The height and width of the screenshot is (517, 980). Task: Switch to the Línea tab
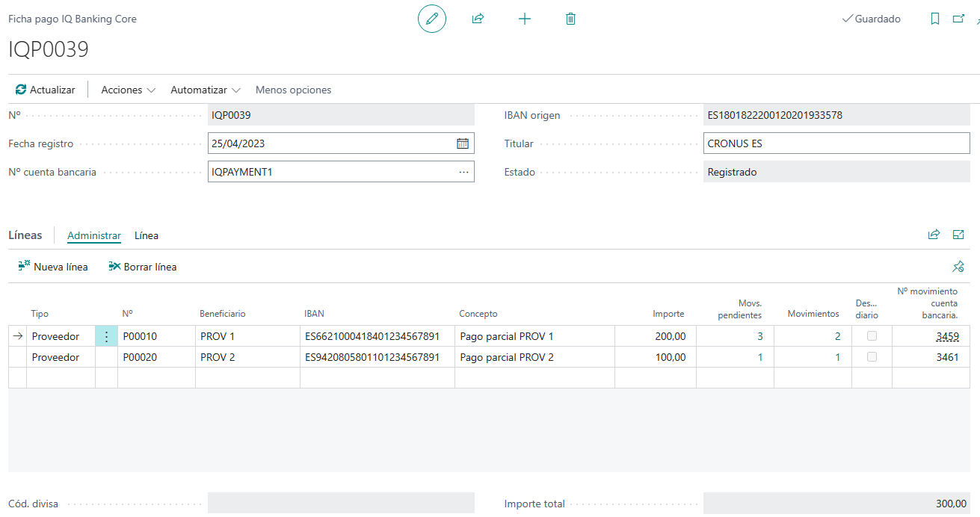point(147,235)
